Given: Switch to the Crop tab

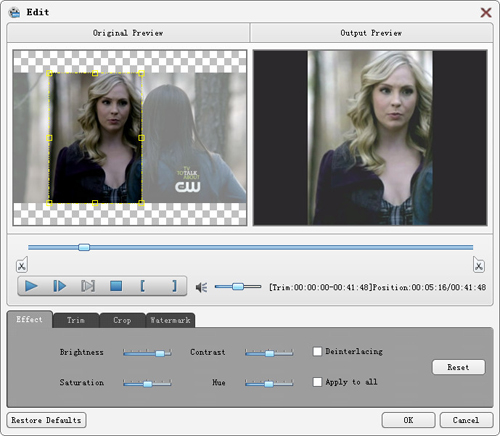Looking at the screenshot, I should 122,320.
